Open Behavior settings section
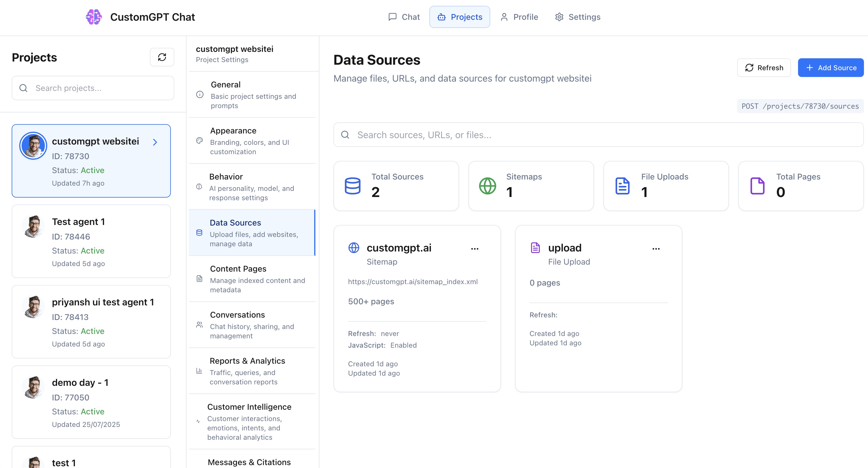868x468 pixels. (252, 187)
